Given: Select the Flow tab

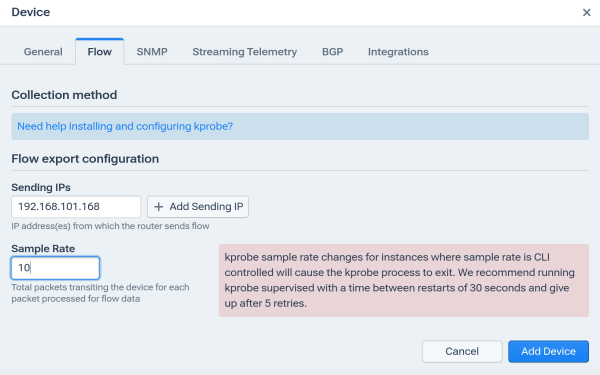Looking at the screenshot, I should [99, 52].
